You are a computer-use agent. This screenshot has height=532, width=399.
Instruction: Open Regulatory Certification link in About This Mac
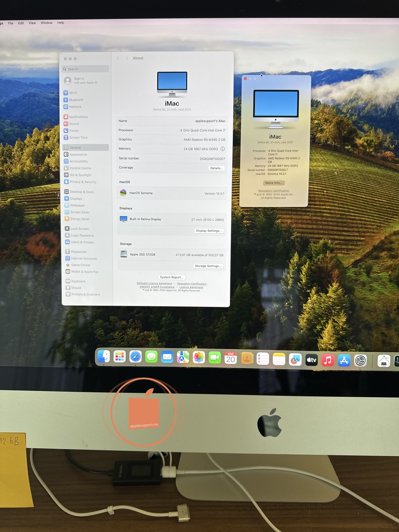click(x=273, y=191)
